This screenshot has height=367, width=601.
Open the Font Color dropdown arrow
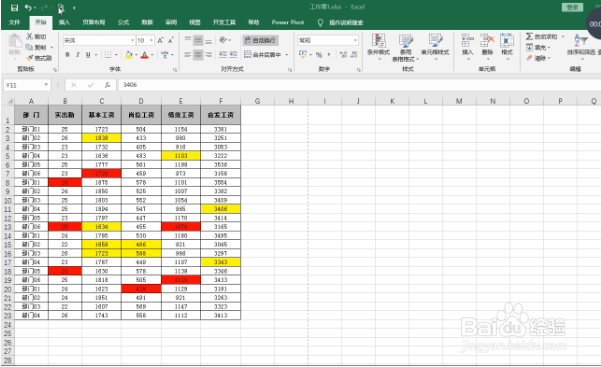point(152,55)
